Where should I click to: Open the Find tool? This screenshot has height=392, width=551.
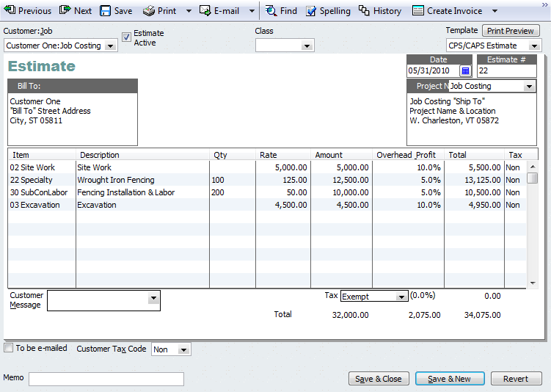click(x=280, y=11)
